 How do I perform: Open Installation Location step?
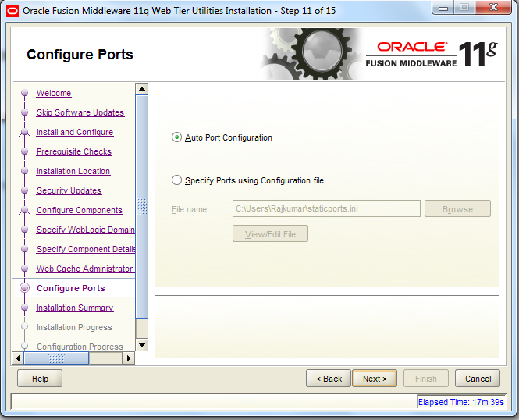(73, 171)
